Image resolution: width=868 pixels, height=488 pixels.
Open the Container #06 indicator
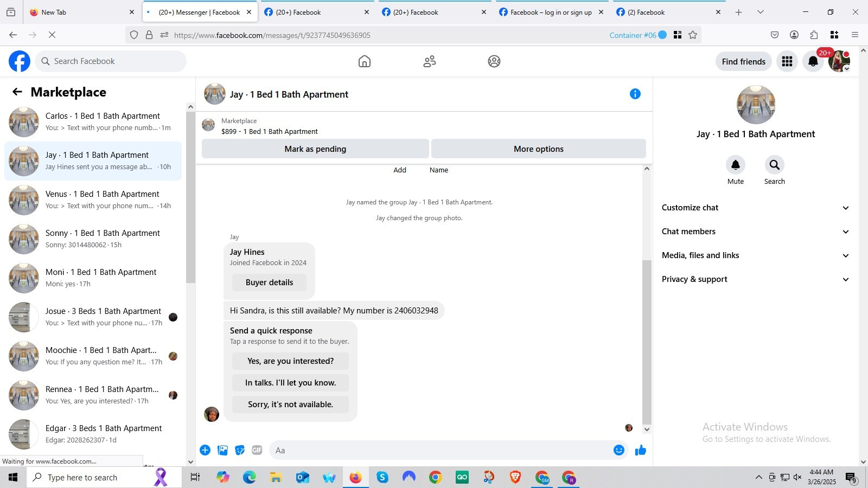(637, 35)
